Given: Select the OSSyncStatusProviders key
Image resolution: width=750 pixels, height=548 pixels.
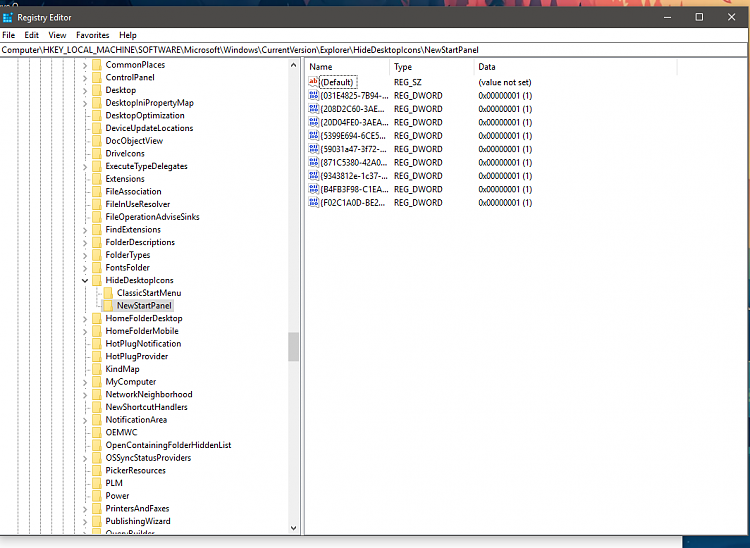Looking at the screenshot, I should (x=148, y=458).
